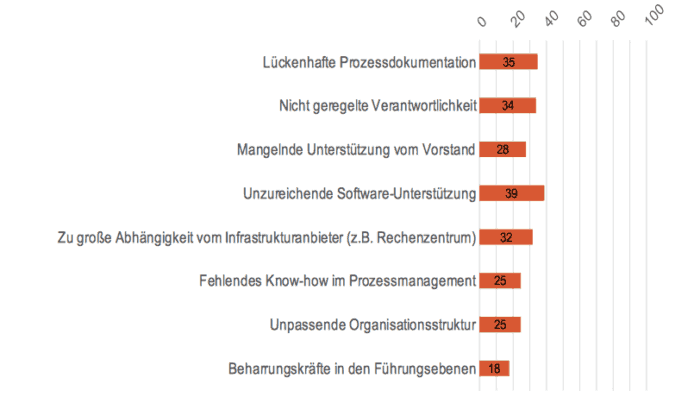700x397 pixels.
Task: Select the Fehlendes Know-how im Prozessmanagement label
Action: tap(338, 281)
